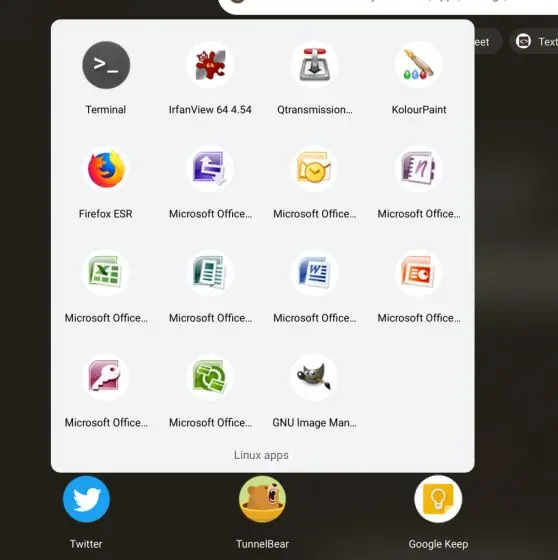Launch TunnelBear from the launcher
Viewport: 558px width, 560px height.
[262, 499]
